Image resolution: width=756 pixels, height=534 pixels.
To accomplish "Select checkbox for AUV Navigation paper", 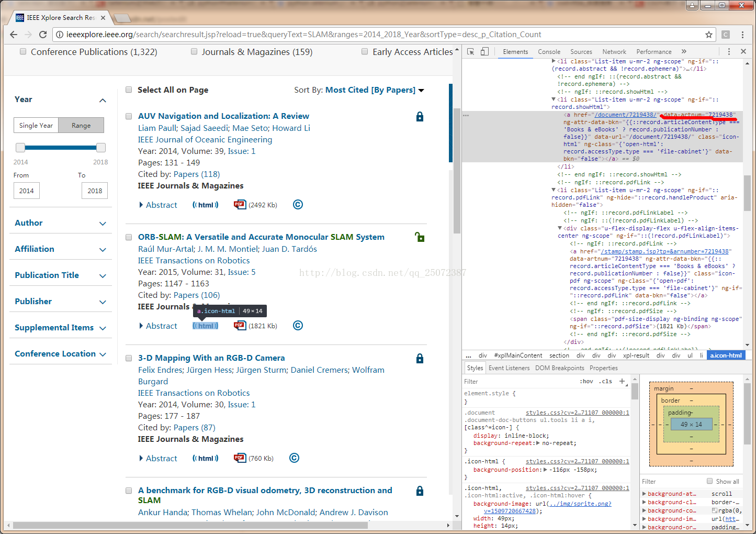I will click(x=129, y=116).
